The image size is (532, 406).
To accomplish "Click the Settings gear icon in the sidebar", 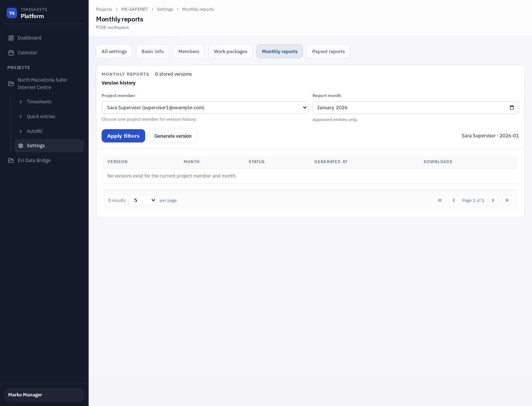I will (21, 146).
